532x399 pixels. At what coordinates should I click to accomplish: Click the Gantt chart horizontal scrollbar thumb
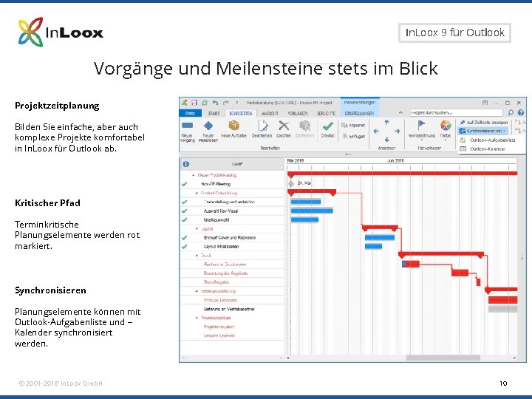pyautogui.click(x=443, y=358)
